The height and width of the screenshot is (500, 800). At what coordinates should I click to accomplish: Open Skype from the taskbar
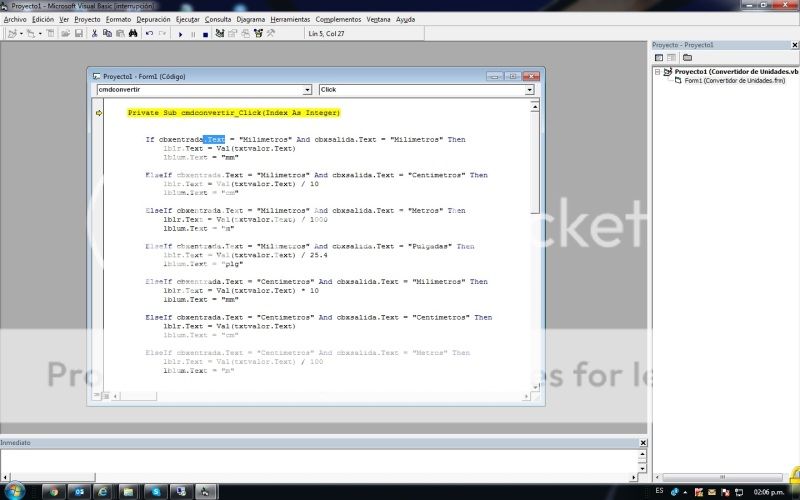pyautogui.click(x=156, y=492)
